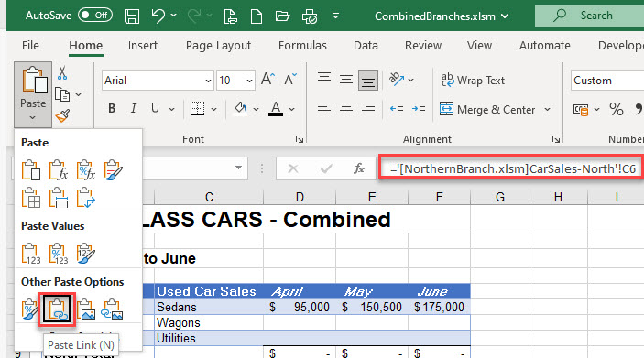Click the Format Painter brush icon
Image resolution: width=644 pixels, height=358 pixels.
[62, 115]
